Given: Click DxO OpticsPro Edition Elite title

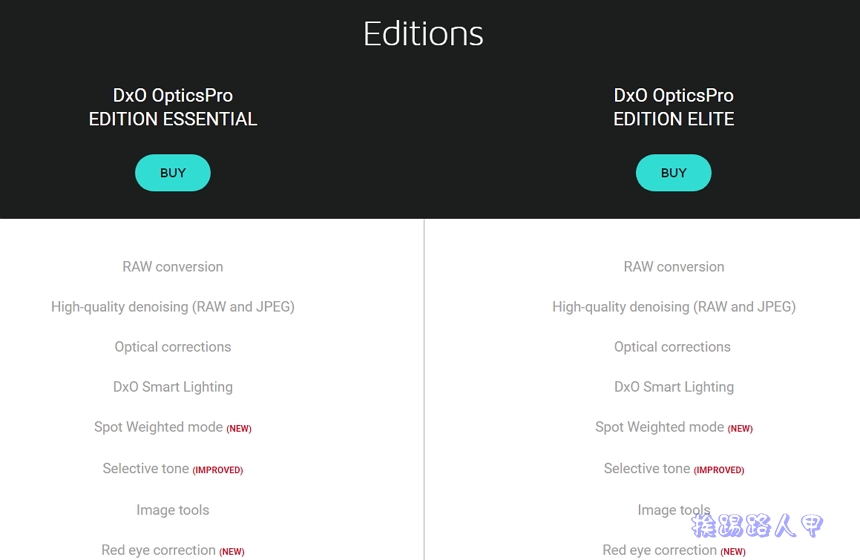Looking at the screenshot, I should point(674,107).
